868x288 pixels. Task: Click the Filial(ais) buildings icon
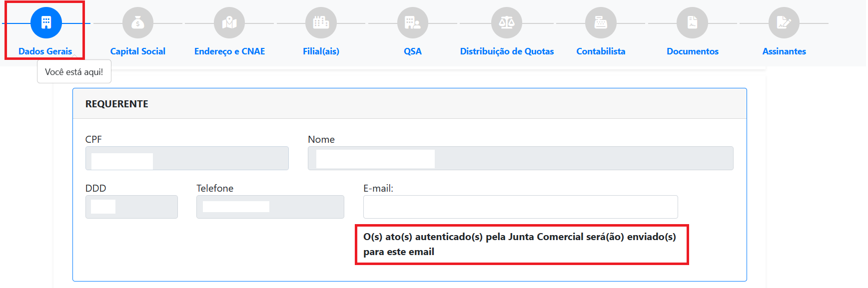point(321,23)
